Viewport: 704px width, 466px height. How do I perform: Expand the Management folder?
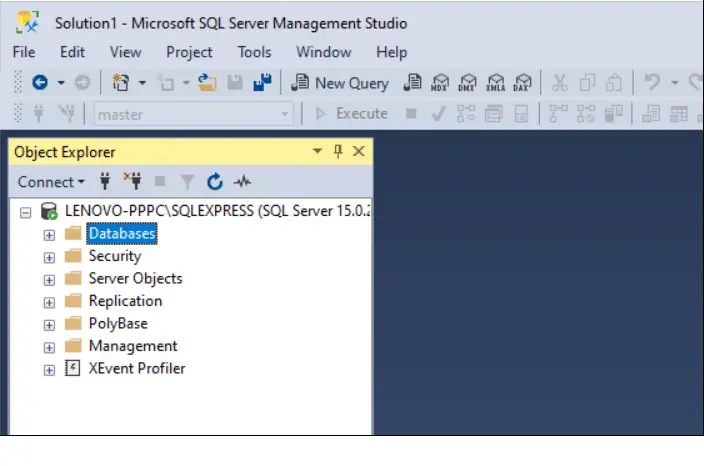49,347
